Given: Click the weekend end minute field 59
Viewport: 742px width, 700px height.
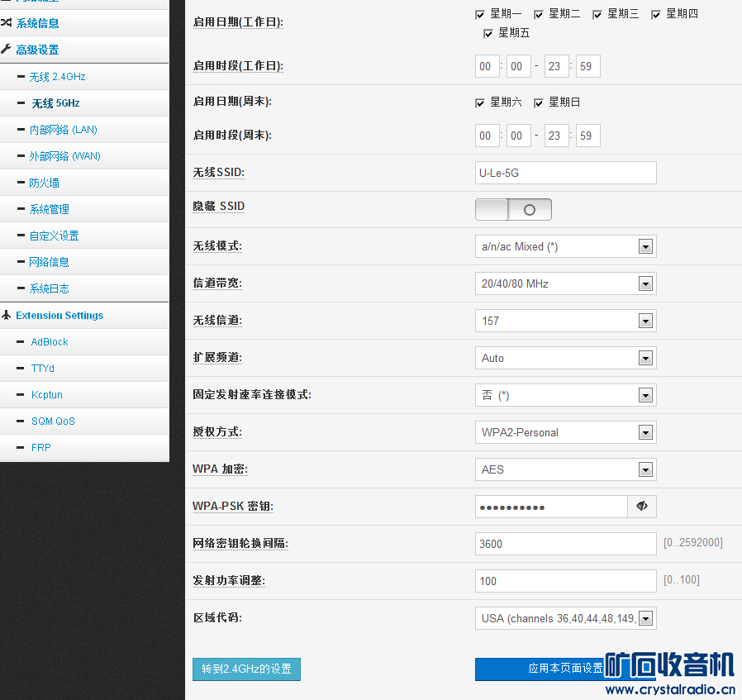Looking at the screenshot, I should point(588,136).
